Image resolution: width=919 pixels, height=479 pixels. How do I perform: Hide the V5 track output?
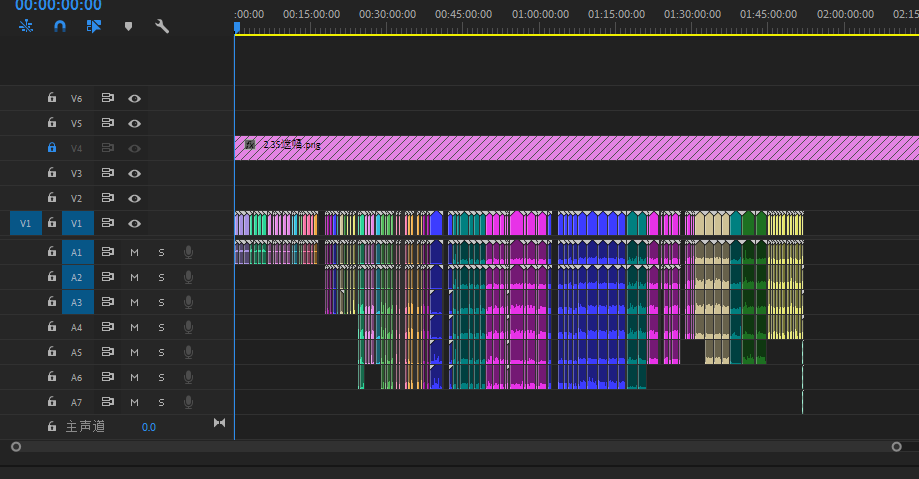pos(134,123)
